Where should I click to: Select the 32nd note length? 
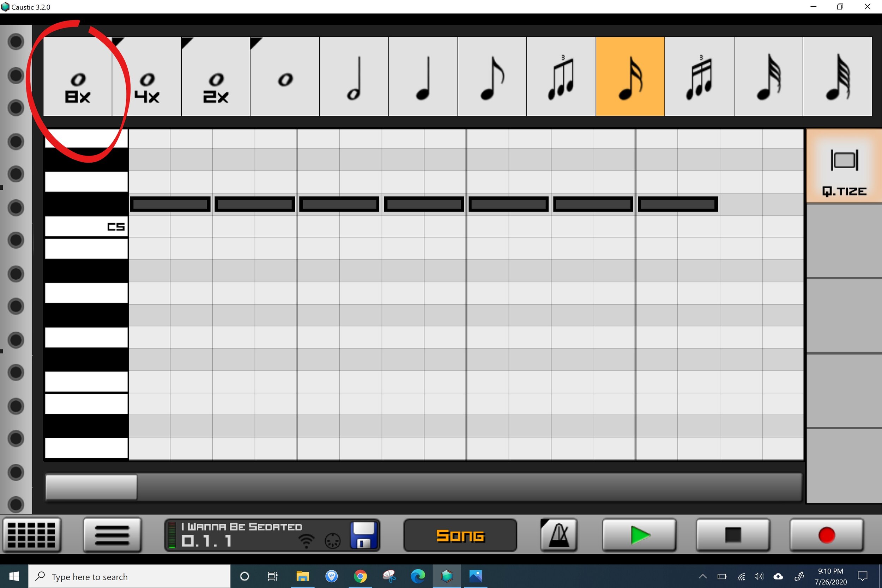(x=768, y=77)
